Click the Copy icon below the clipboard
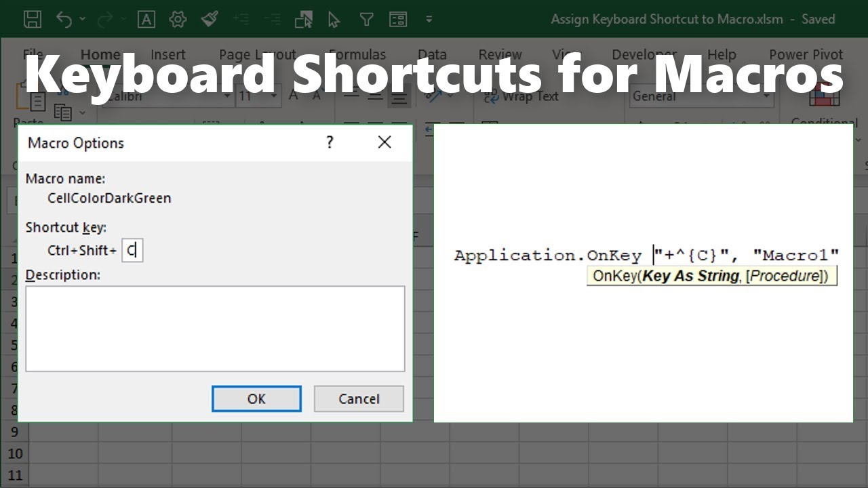Image resolution: width=868 pixels, height=488 pixels. [62, 112]
